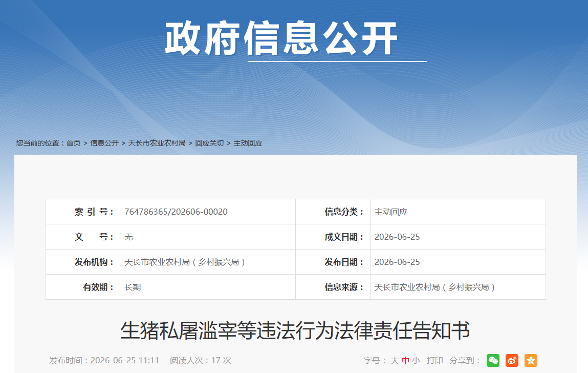Click the 发布机构 value cell
This screenshot has width=588, height=373.
click(208, 262)
